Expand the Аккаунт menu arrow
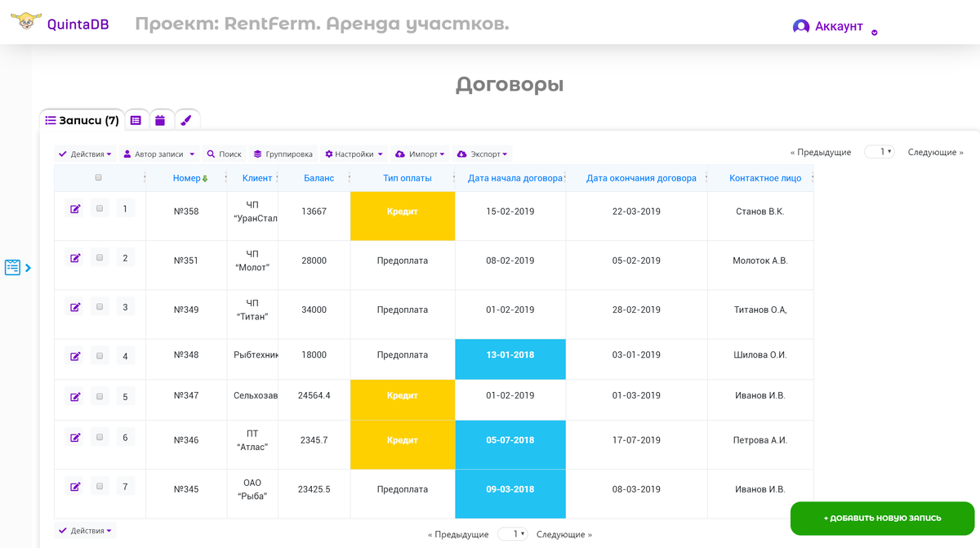 tap(875, 33)
